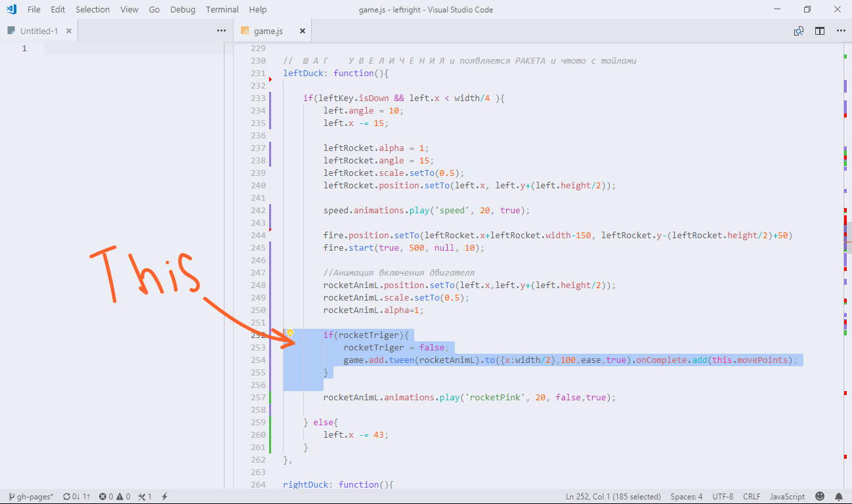Change the CRLF end-of-line sequence
Image resolution: width=852 pixels, height=504 pixels.
[x=752, y=497]
